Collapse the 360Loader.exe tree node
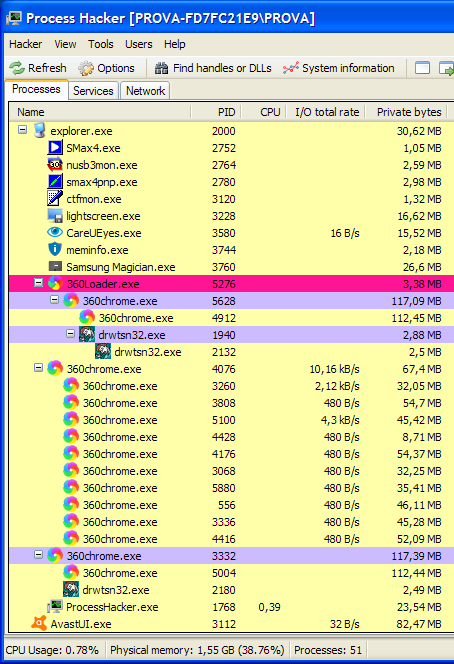454x664 pixels. click(x=39, y=282)
